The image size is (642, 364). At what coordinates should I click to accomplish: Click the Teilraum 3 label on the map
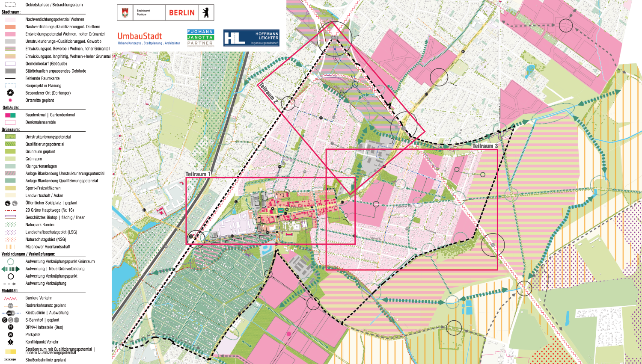pos(485,146)
